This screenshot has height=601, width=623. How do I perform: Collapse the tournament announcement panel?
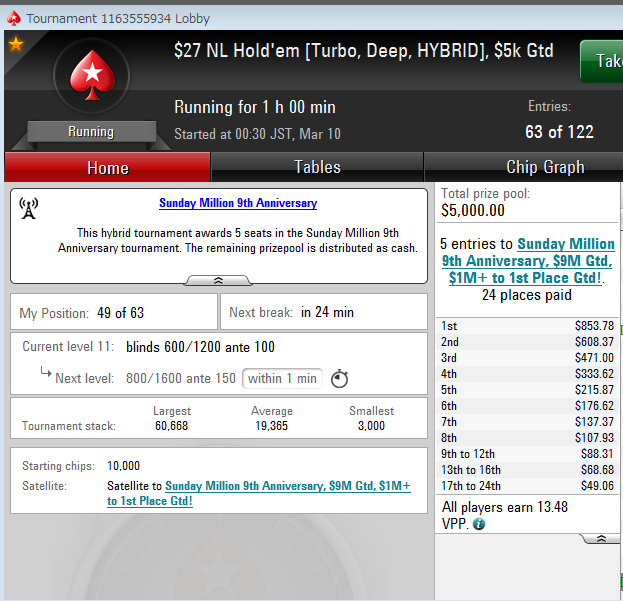click(218, 280)
